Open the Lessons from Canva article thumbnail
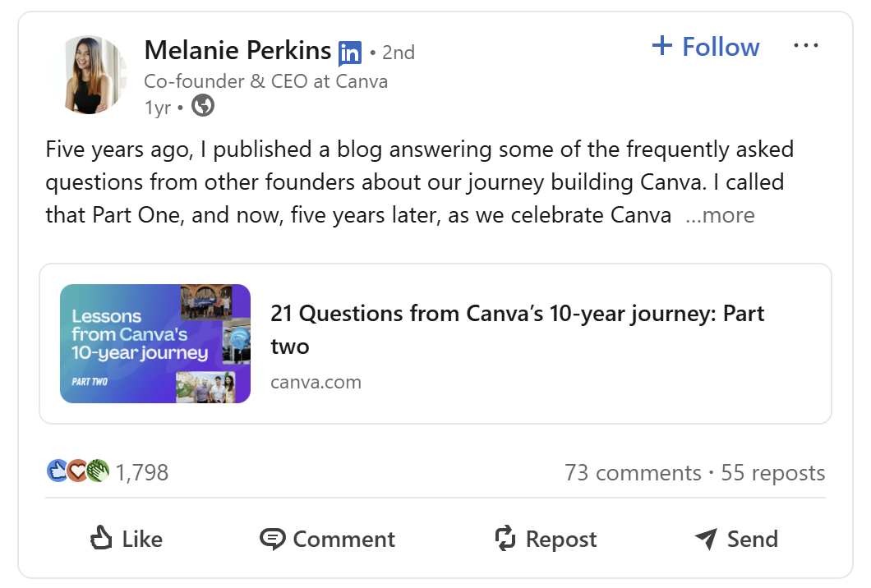Viewport: 871px width, 588px height. 155,343
